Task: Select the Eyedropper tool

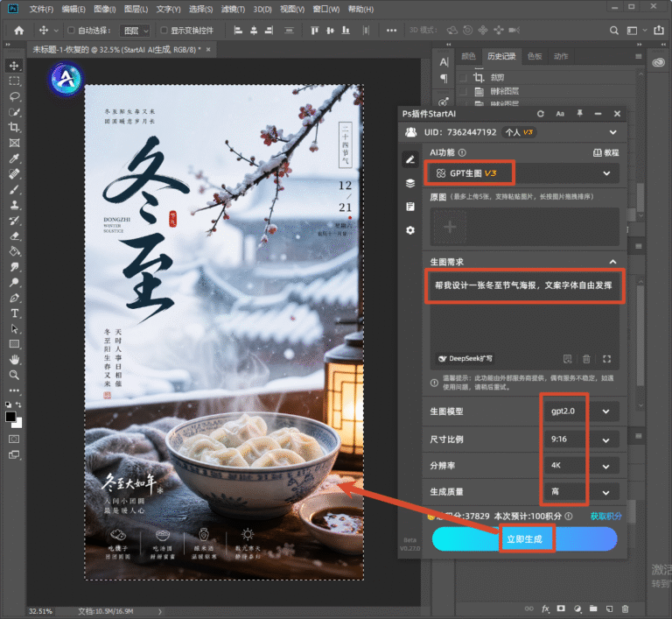Action: [14, 158]
